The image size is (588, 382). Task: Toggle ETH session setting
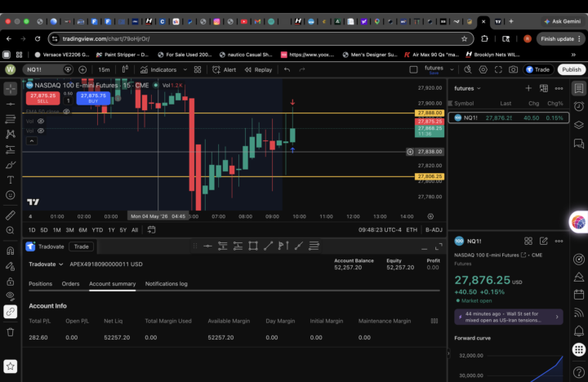(412, 230)
